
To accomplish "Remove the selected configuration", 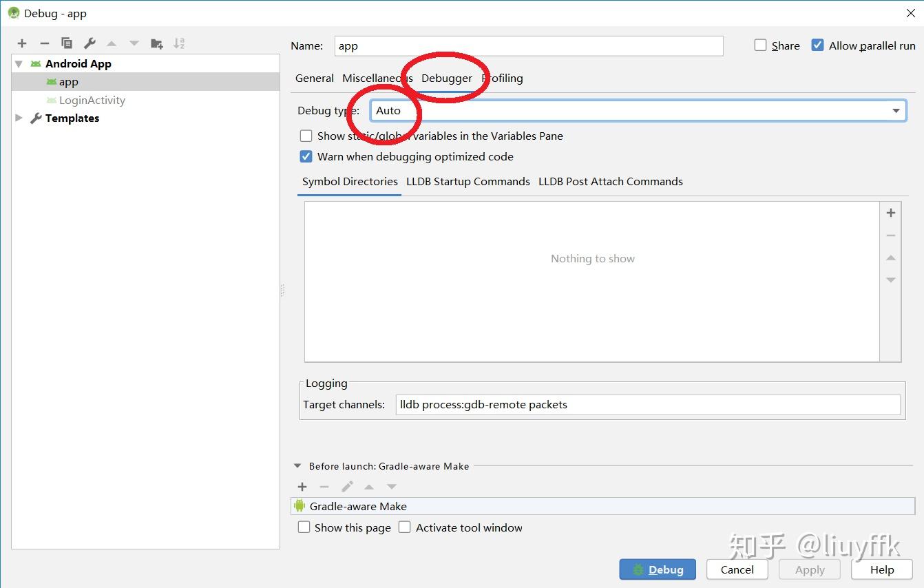I will (44, 43).
